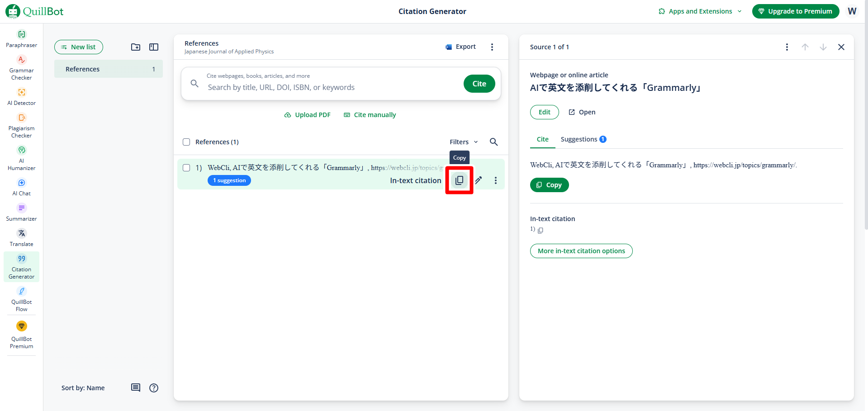Select all References checkbox
Screen dimensions: 868x411
coord(186,142)
